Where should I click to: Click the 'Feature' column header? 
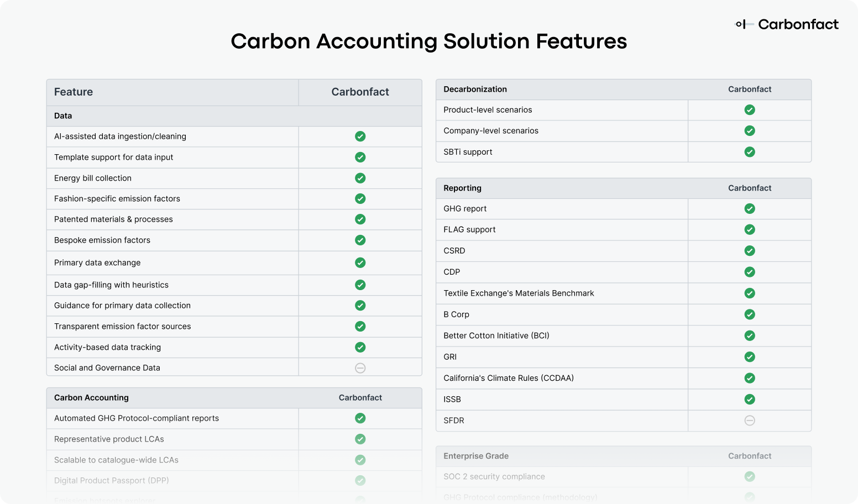74,92
